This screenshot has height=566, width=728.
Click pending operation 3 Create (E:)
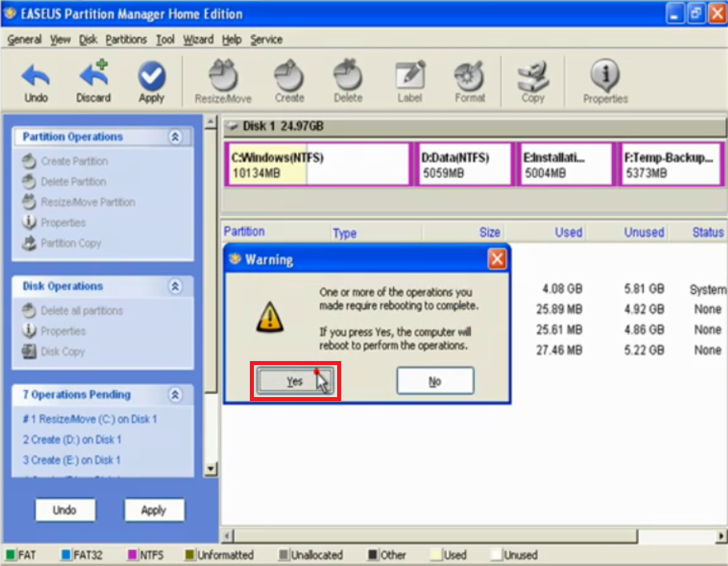(71, 460)
